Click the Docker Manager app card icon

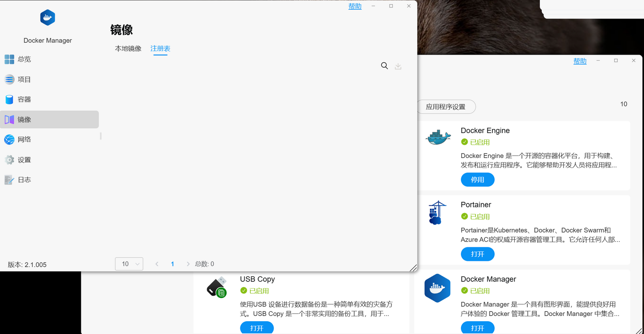click(437, 288)
